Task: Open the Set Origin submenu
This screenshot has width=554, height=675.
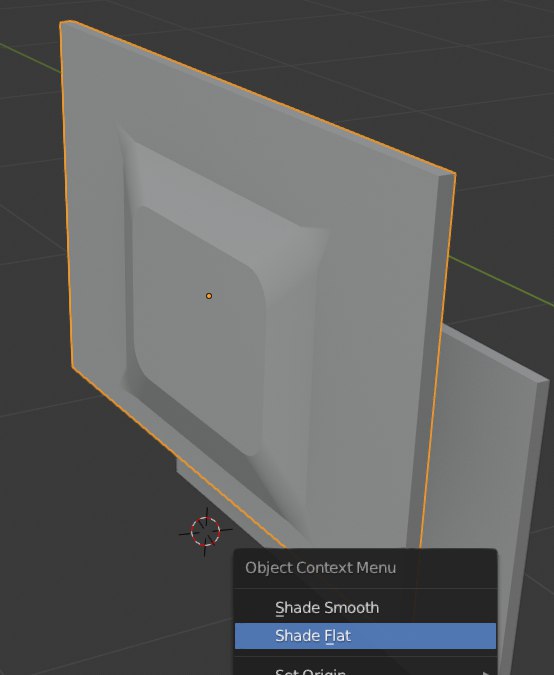Action: pos(365,670)
